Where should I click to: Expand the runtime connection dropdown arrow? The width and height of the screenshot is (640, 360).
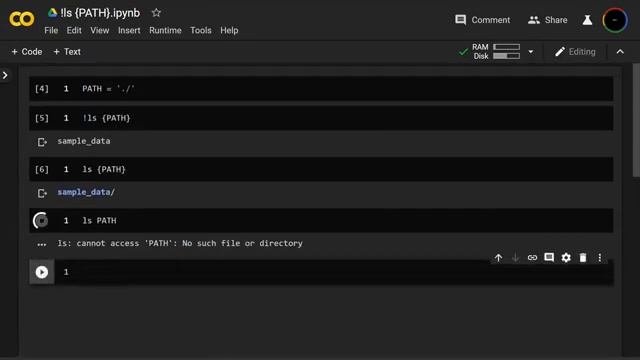pyautogui.click(x=531, y=52)
